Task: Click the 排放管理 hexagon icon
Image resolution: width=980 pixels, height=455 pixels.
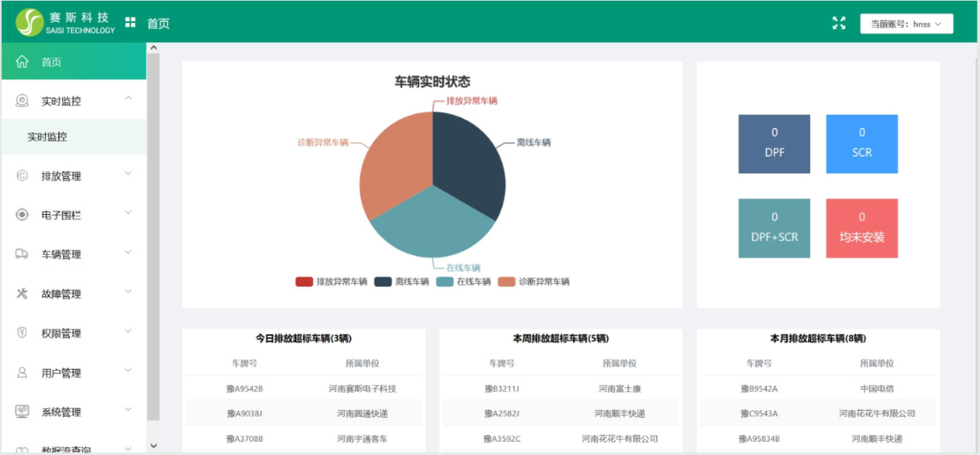Action: pos(22,176)
